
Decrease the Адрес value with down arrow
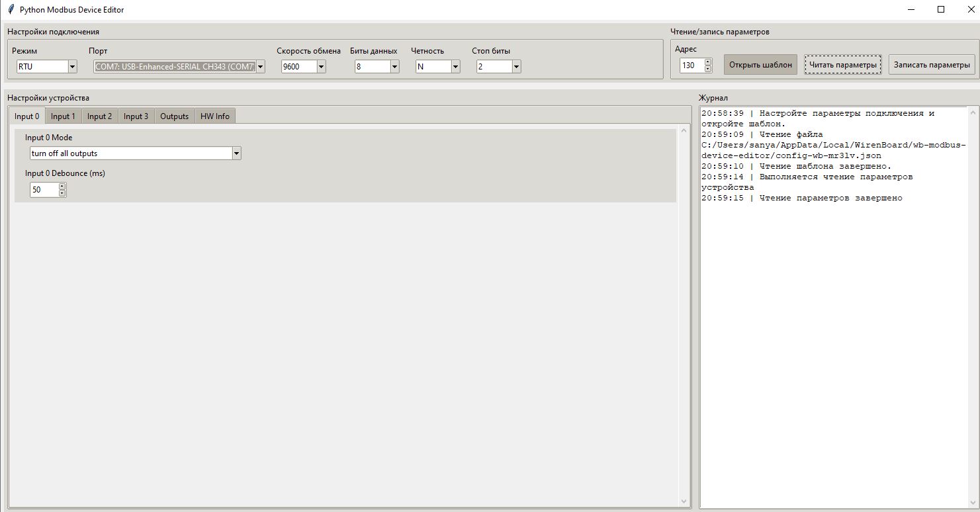coord(708,69)
